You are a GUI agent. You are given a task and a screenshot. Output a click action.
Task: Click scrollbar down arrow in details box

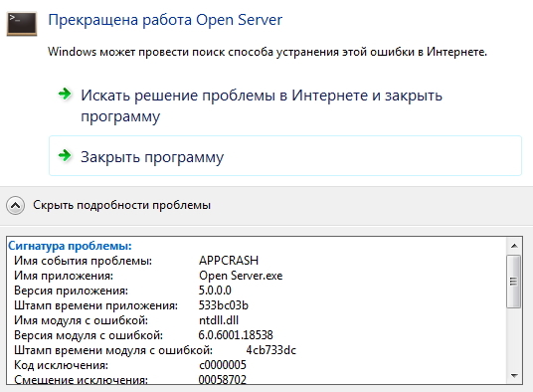coord(514,376)
